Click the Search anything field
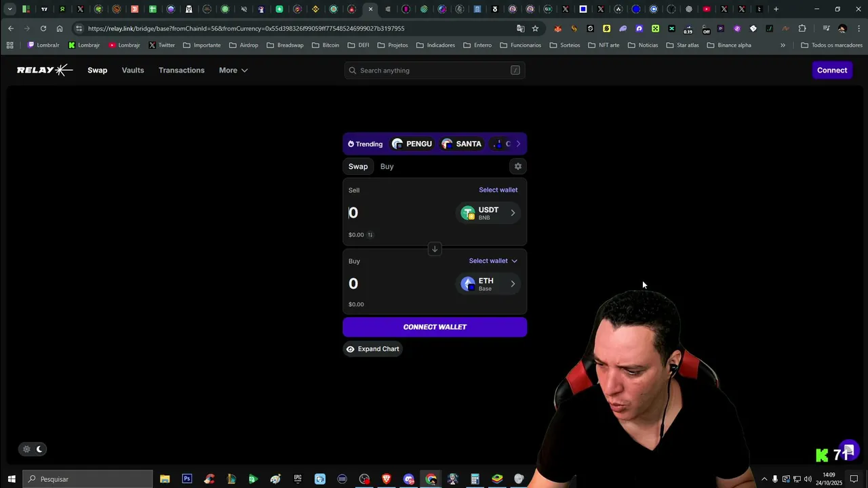868x488 pixels. [435, 70]
